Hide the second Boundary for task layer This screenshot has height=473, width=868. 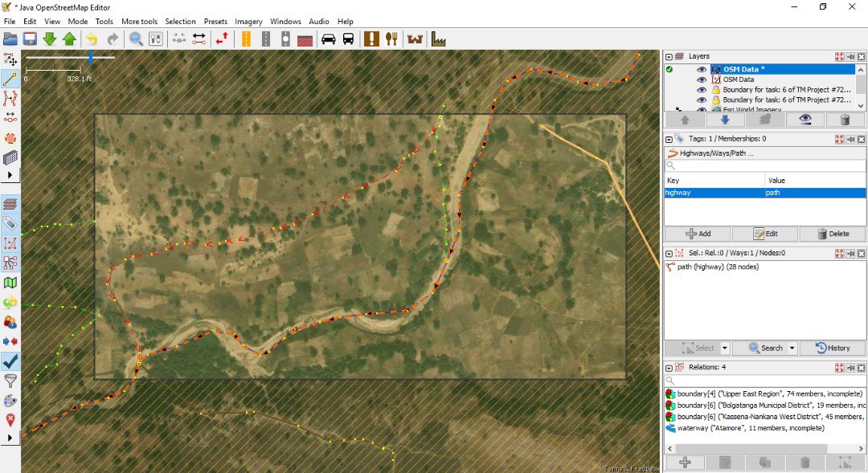[x=702, y=100]
